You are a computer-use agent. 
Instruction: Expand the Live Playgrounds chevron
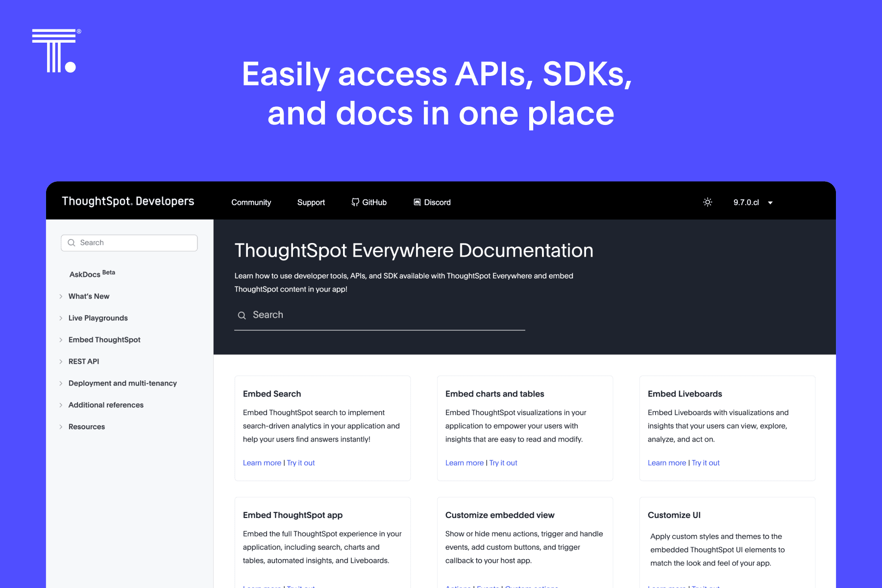pos(61,318)
